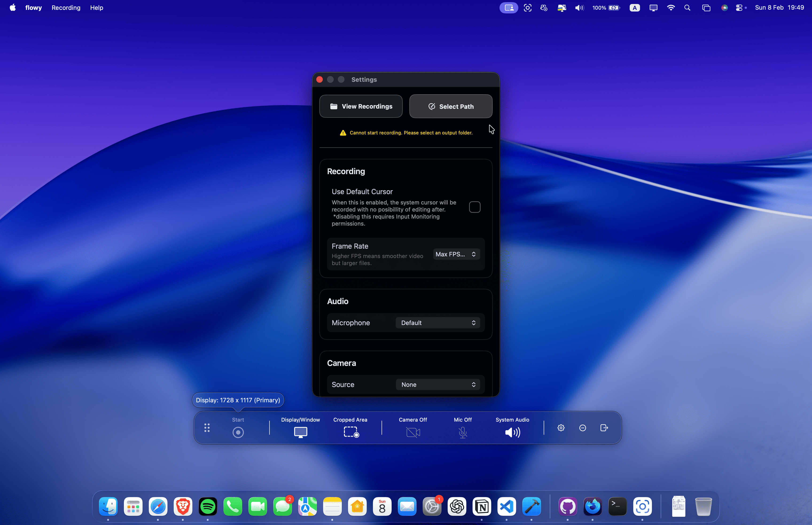Select the Display/Window capture mode
This screenshot has width=812, height=525.
300,432
